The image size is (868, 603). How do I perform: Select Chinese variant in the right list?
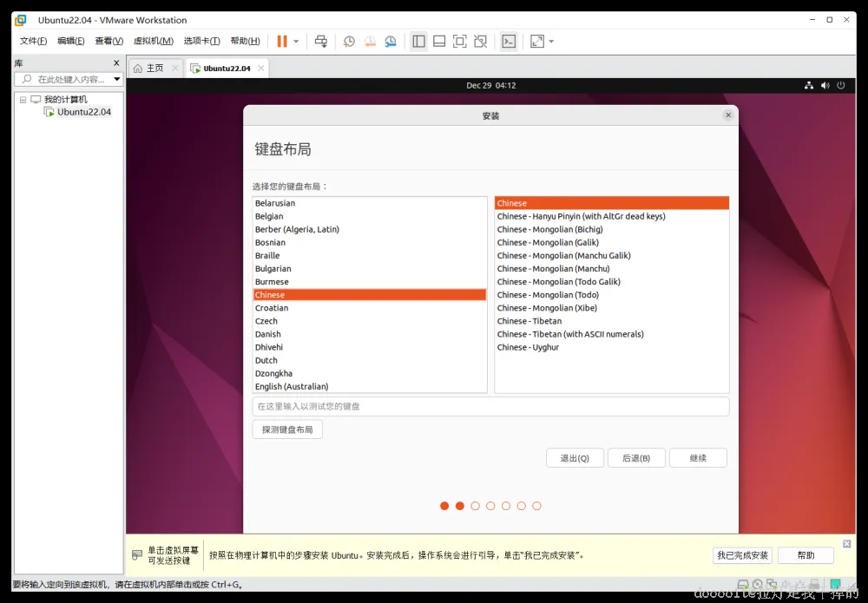coord(612,203)
